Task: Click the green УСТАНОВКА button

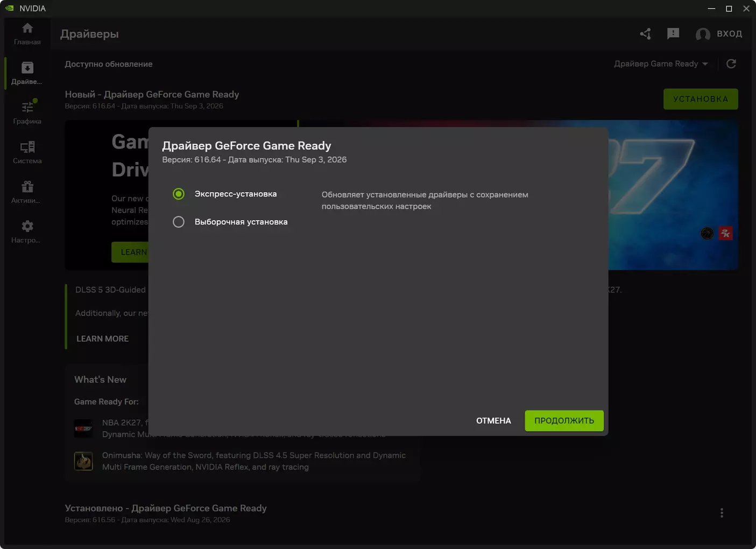Action: (x=701, y=99)
